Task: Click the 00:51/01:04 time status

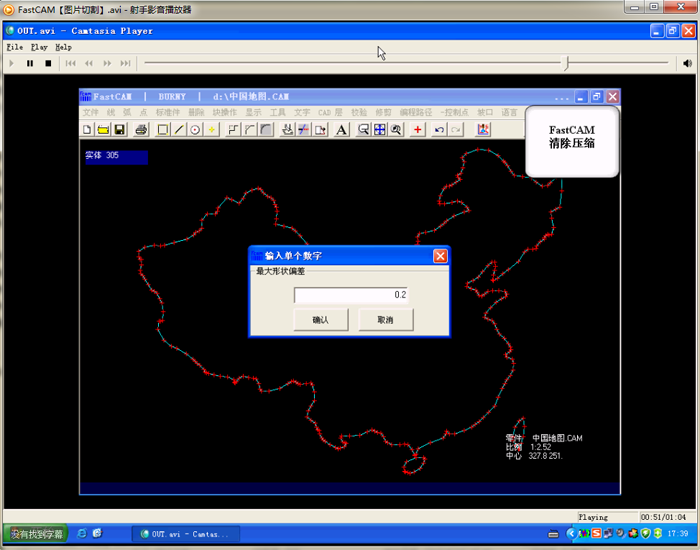Action: tap(663, 517)
